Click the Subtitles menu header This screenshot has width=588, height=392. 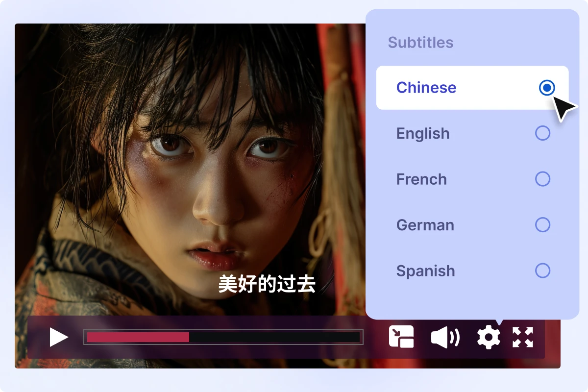coord(421,43)
